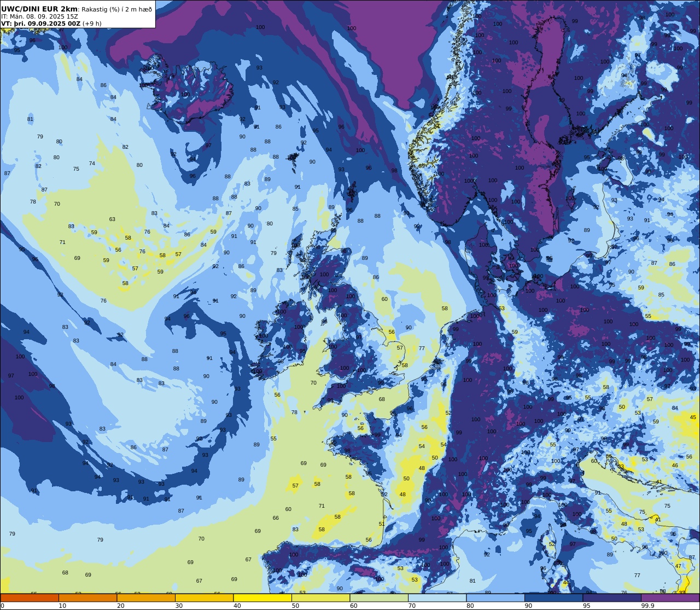
Task: Click the '45' humidity value on the map
Action: (693, 417)
